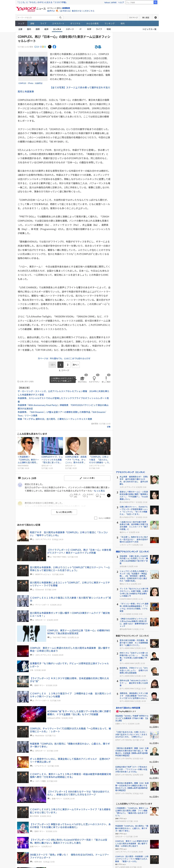Open the article main concert photo

(x=33, y=66)
